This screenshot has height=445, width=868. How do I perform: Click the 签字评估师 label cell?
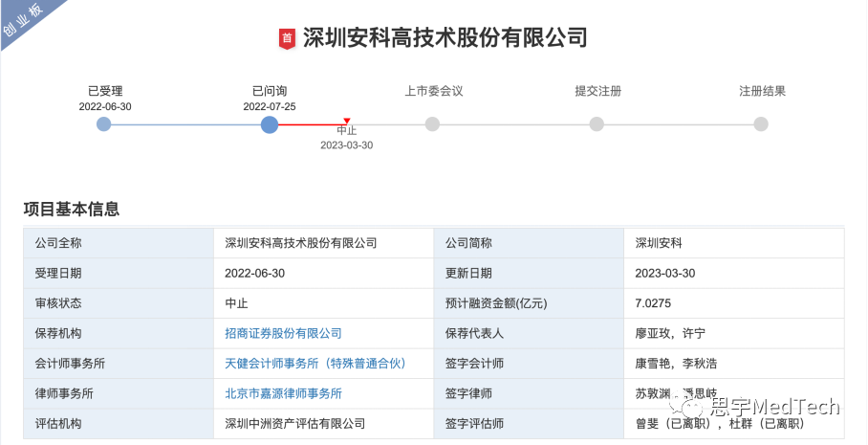pos(529,424)
